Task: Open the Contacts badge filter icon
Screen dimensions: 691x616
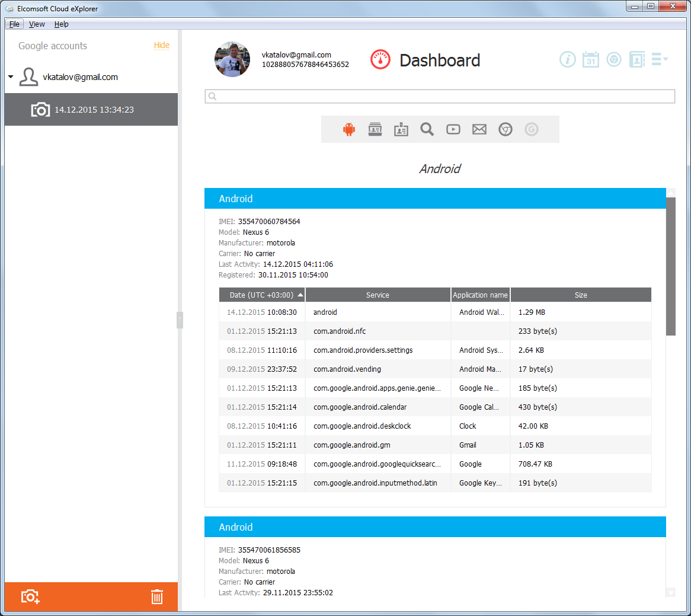Action: (x=401, y=129)
